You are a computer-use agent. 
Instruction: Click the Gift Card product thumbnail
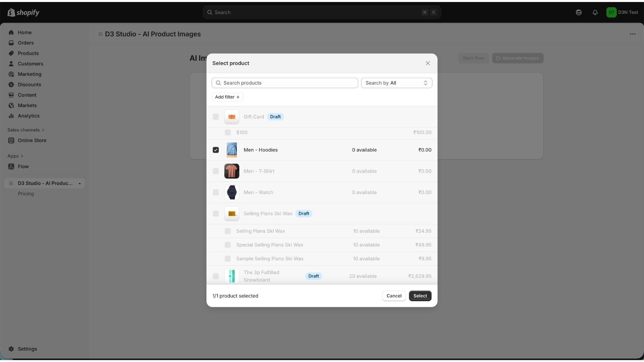point(232,117)
